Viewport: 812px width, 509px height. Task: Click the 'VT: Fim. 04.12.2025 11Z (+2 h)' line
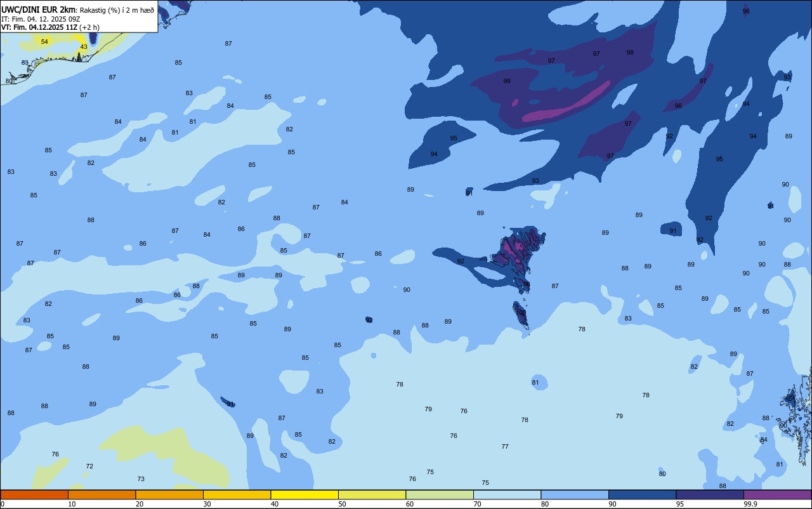[x=50, y=27]
